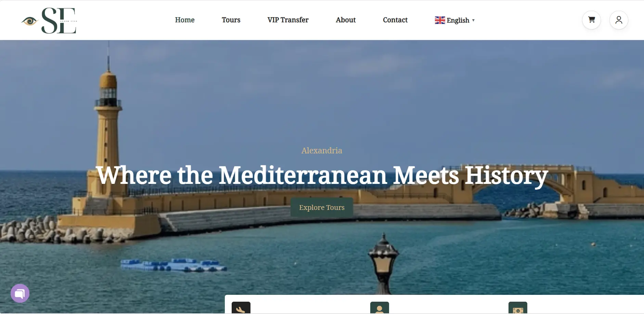The image size is (644, 314).
Task: Click the eye symbol in the logo
Action: point(30,21)
